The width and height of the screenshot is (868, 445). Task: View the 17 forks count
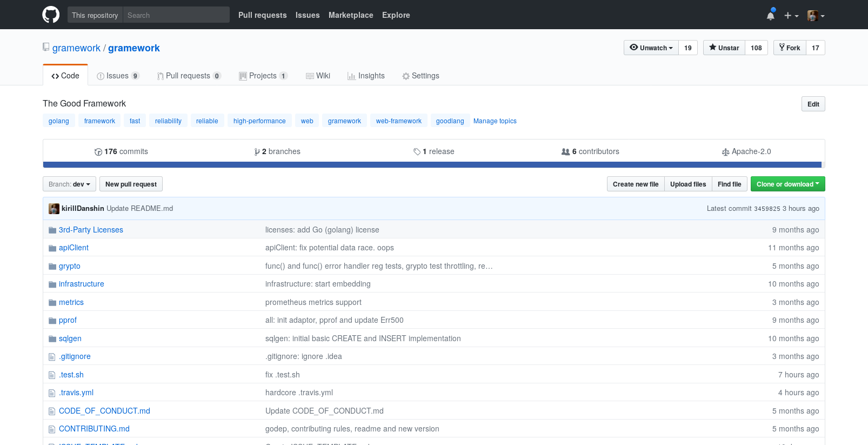coord(816,48)
